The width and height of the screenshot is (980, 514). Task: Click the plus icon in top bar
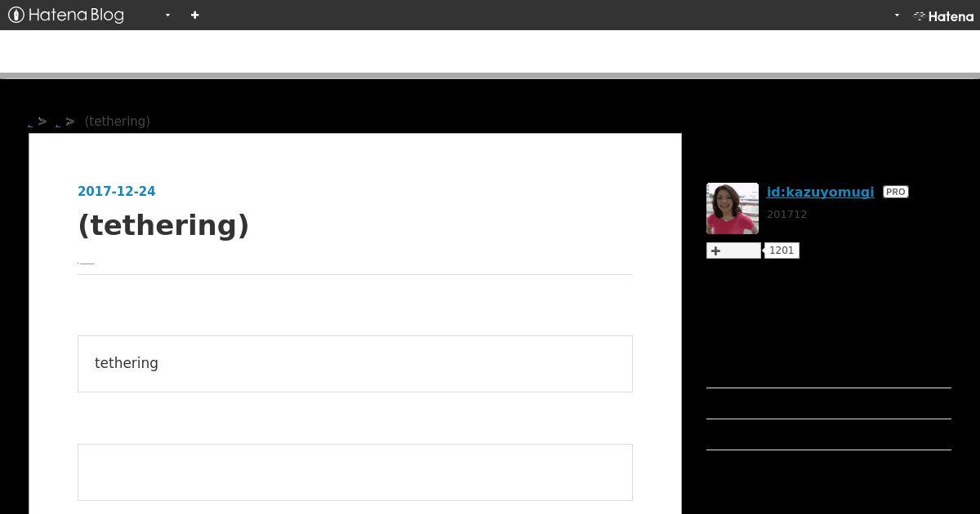194,15
